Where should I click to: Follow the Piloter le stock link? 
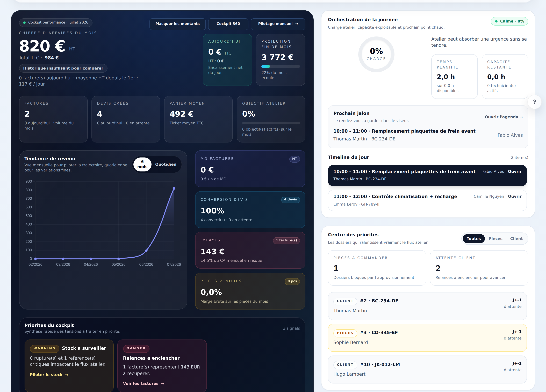(x=49, y=375)
